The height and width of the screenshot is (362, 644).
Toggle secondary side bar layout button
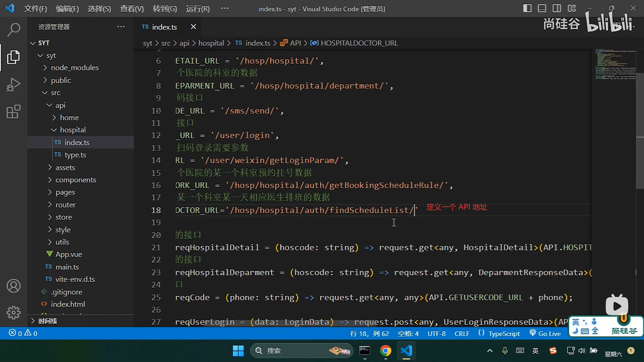click(x=556, y=8)
